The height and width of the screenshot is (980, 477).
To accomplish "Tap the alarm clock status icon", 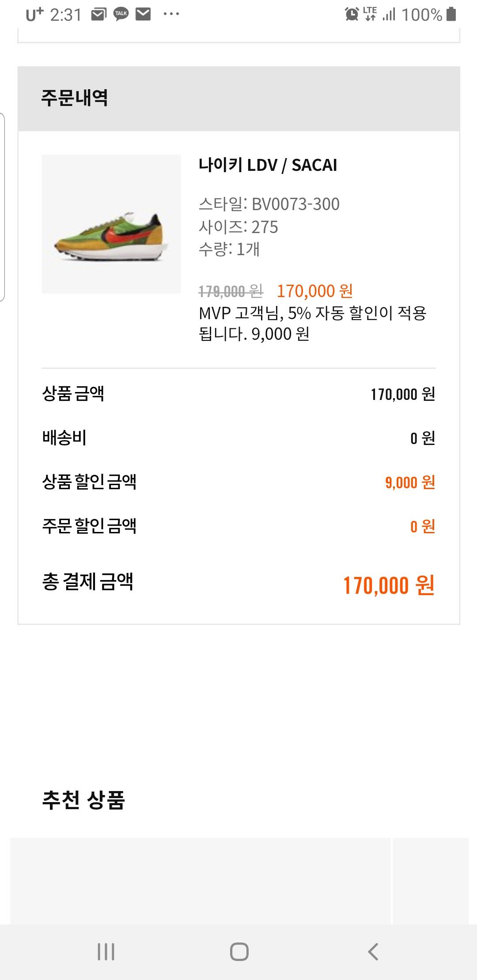I will 352,15.
